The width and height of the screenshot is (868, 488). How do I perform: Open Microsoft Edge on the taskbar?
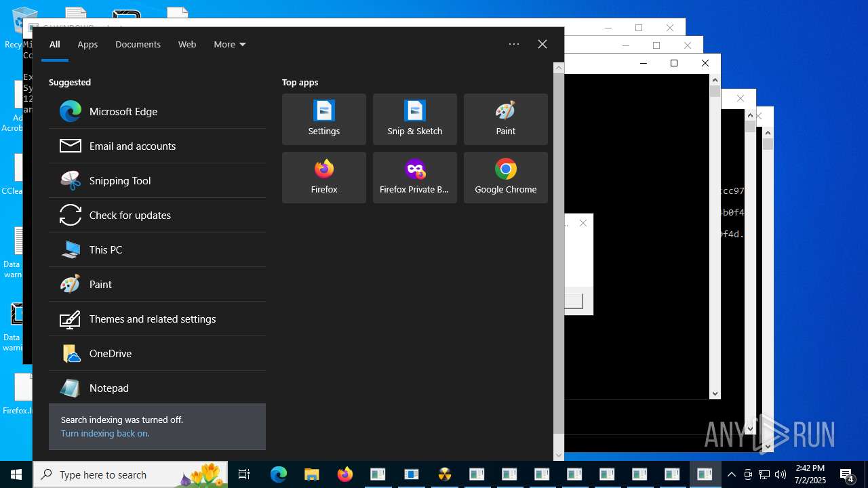[x=279, y=474]
